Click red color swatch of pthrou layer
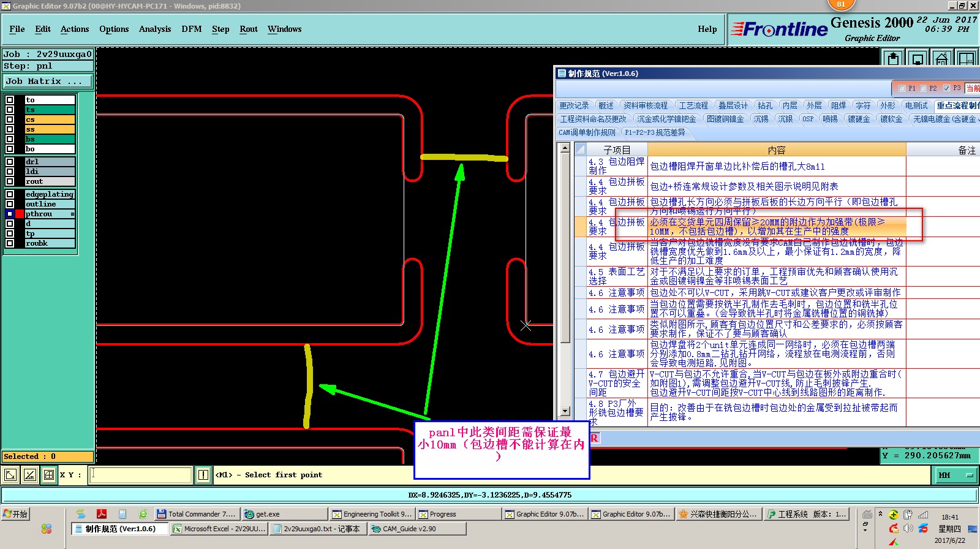The height and width of the screenshot is (549, 980). [x=20, y=214]
